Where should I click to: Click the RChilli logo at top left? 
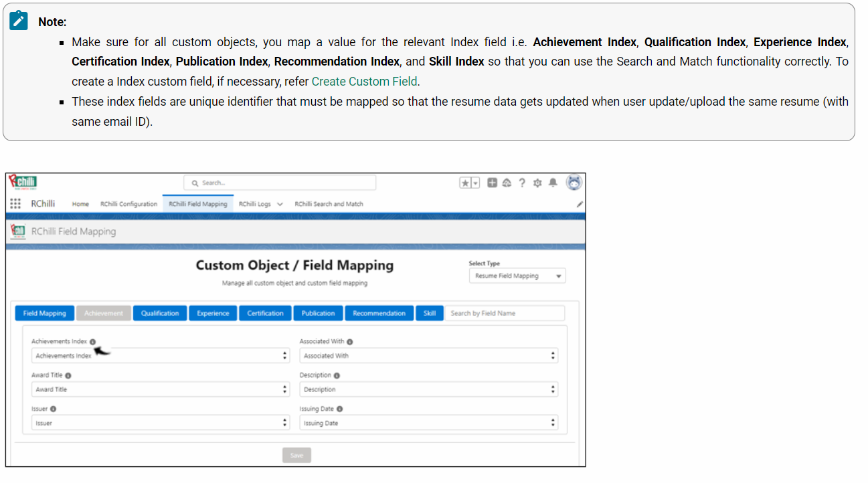(23, 183)
